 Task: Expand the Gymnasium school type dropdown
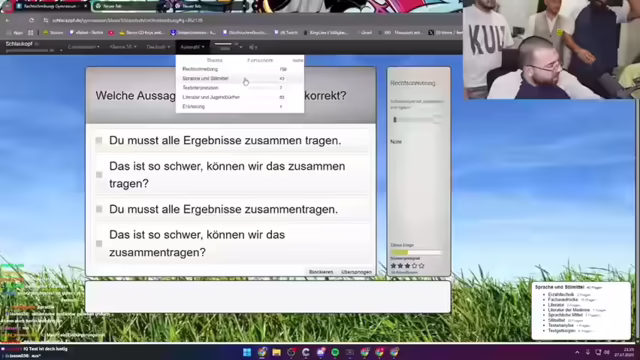[83, 47]
